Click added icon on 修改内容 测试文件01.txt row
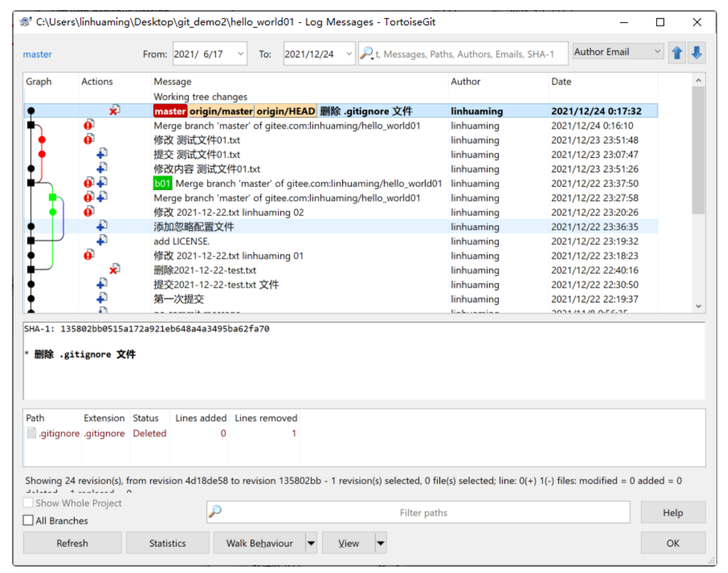Image resolution: width=728 pixels, height=573 pixels. click(102, 168)
